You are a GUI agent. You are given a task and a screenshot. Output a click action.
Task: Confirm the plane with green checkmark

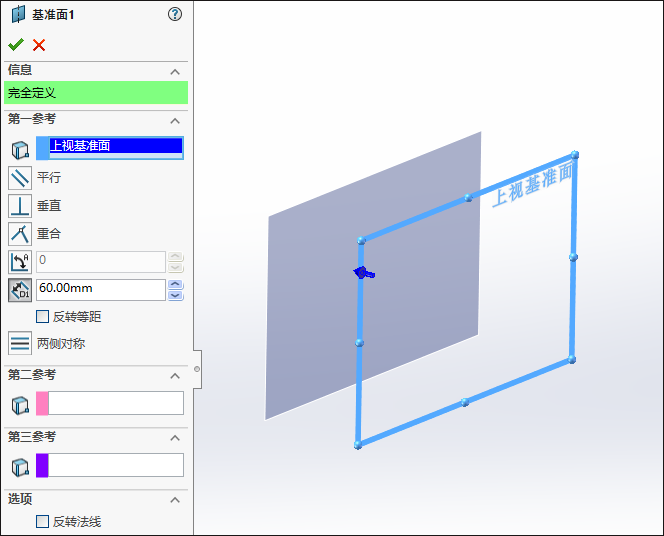coord(16,44)
